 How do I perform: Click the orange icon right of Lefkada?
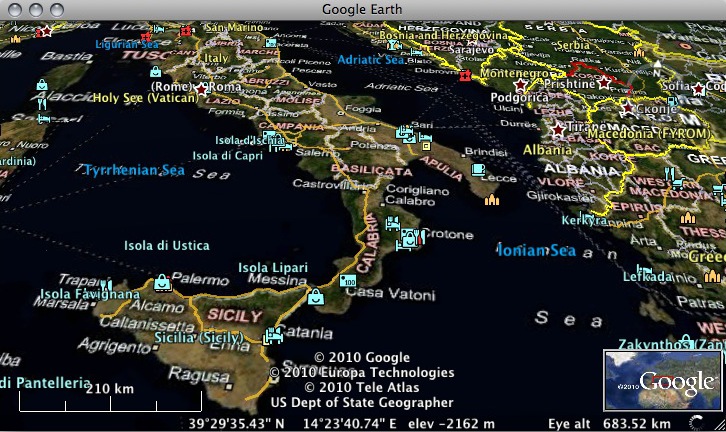tap(713, 277)
